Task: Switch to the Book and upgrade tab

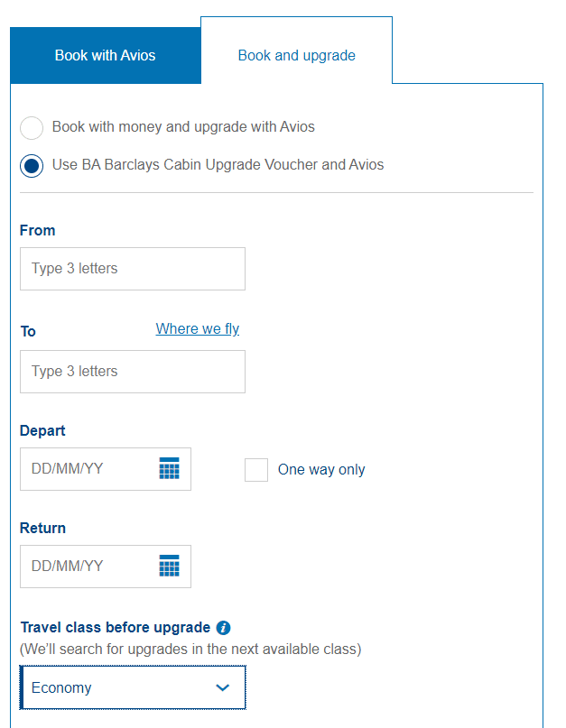Action: click(296, 55)
